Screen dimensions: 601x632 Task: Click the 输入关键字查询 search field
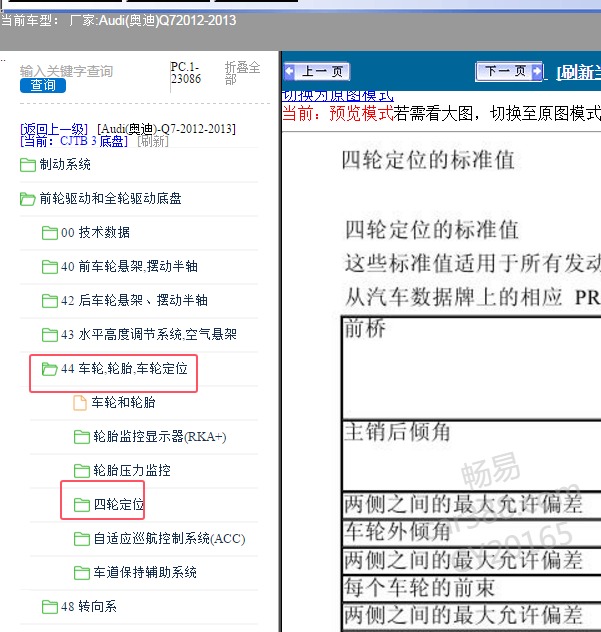tap(67, 71)
